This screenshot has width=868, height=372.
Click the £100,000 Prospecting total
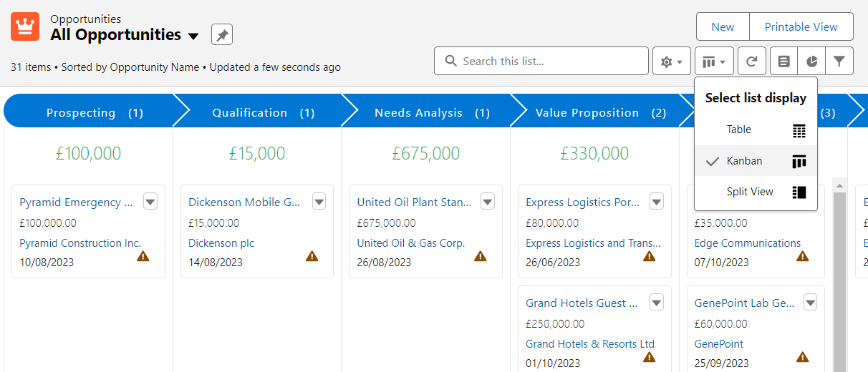tap(88, 153)
